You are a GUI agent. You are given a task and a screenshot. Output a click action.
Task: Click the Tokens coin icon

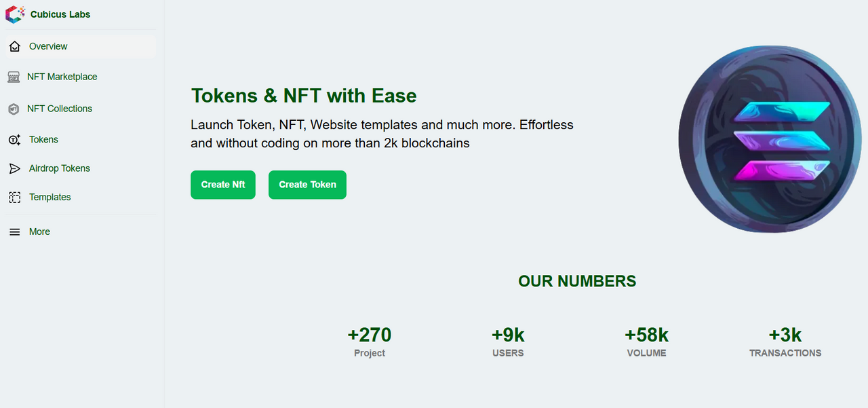click(14, 139)
